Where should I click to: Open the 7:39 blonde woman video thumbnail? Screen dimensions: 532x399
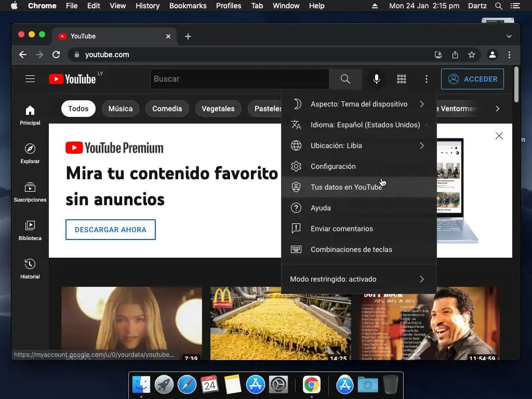[x=131, y=323]
